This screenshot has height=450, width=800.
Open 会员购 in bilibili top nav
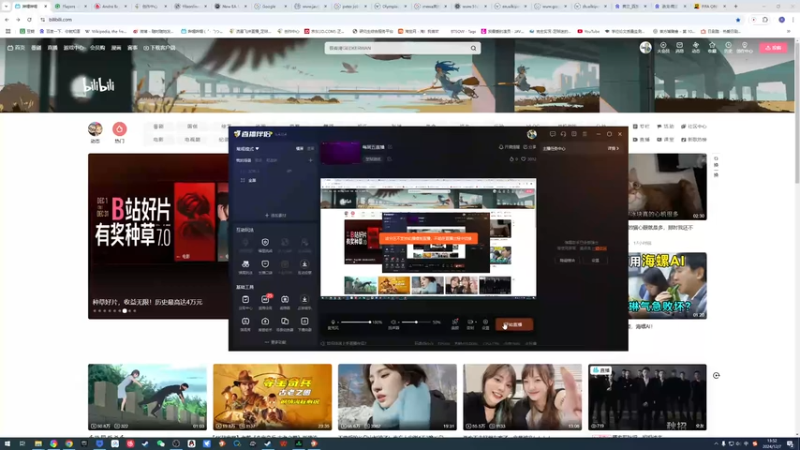[97, 48]
